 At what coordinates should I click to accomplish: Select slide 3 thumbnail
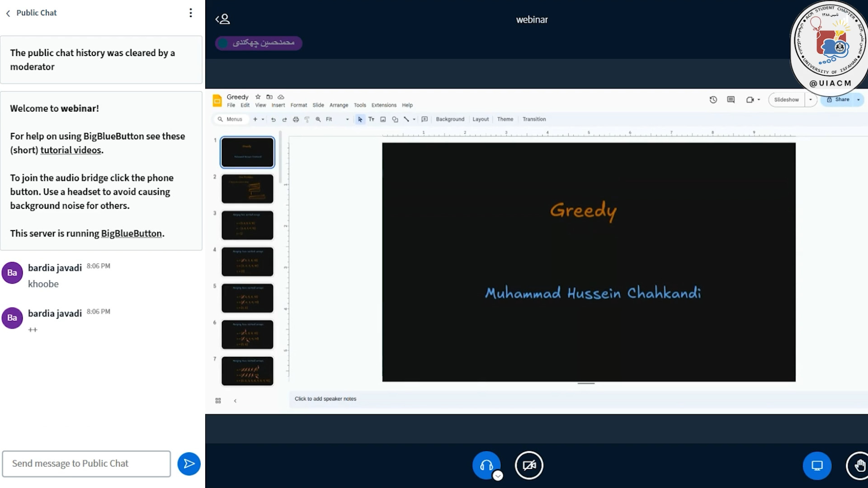point(247,225)
